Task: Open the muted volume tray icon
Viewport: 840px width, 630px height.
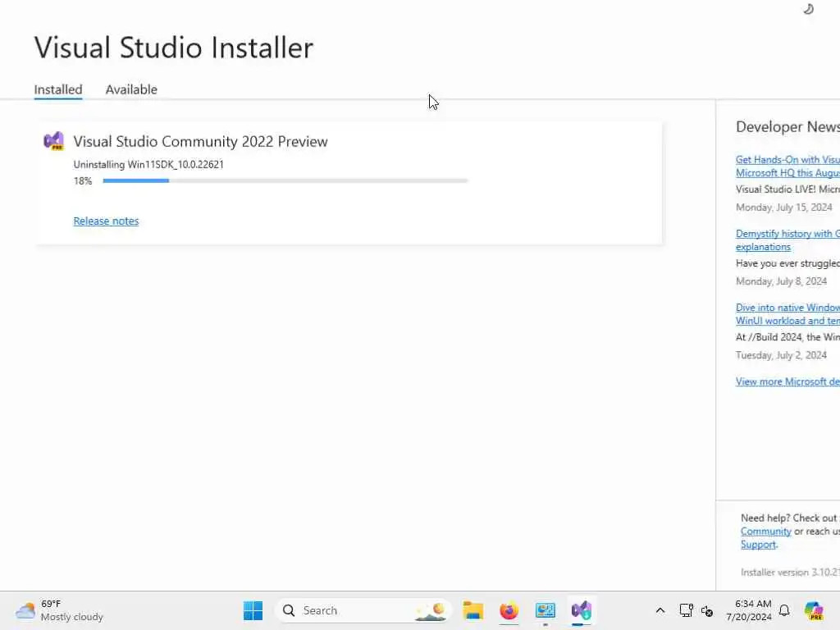Action: 707,610
